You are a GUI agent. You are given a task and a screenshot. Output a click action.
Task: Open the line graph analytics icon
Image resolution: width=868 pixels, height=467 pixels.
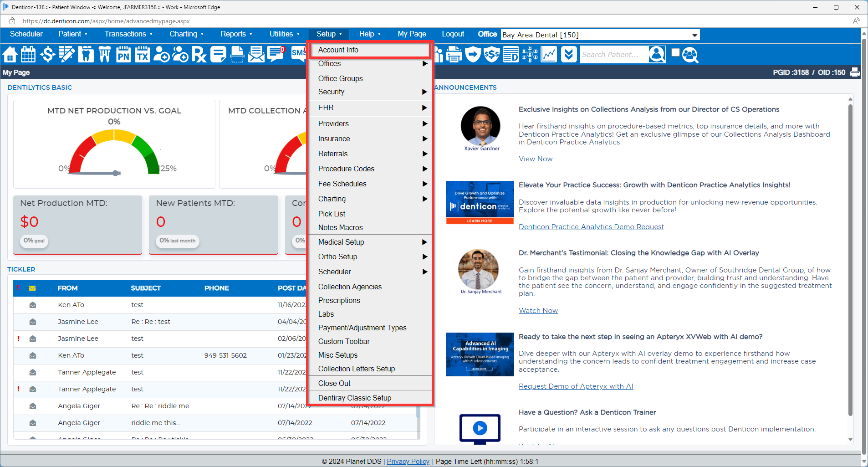(549, 55)
